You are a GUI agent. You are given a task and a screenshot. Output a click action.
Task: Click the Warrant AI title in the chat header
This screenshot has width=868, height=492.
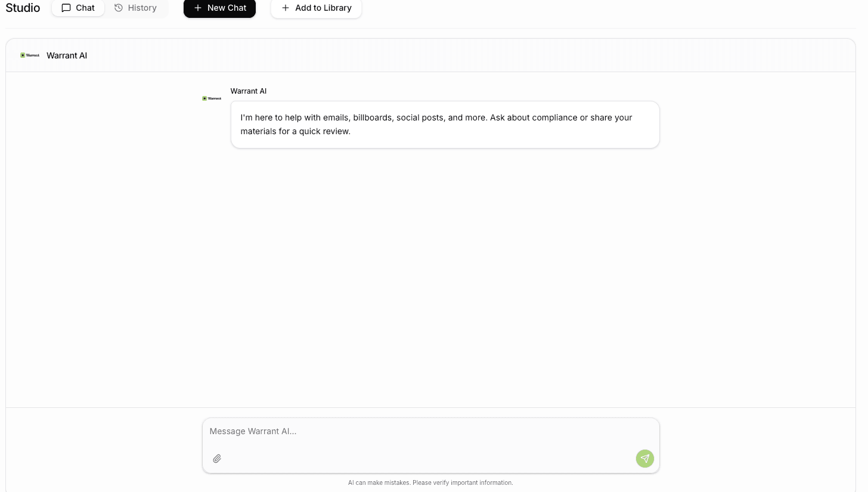click(66, 55)
